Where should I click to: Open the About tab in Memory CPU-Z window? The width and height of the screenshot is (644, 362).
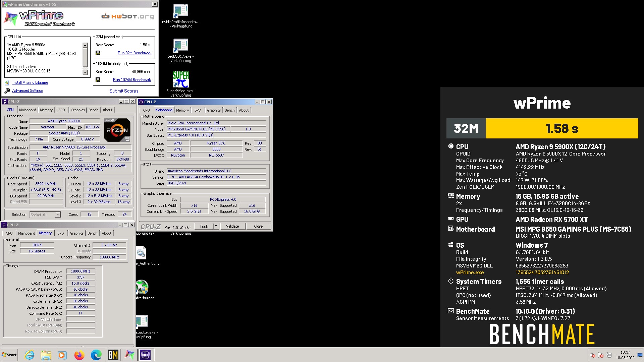point(107,233)
